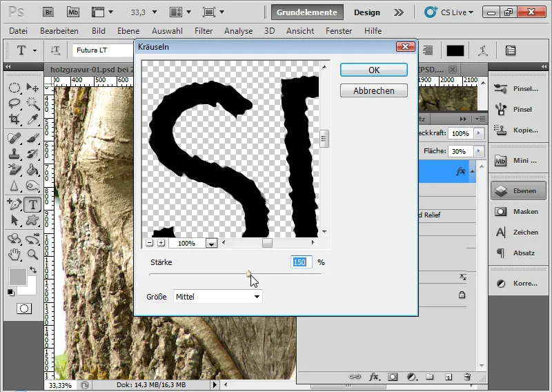Screen dimensions: 552x392
Task: Open the Bearbeiten menu
Action: (x=59, y=31)
